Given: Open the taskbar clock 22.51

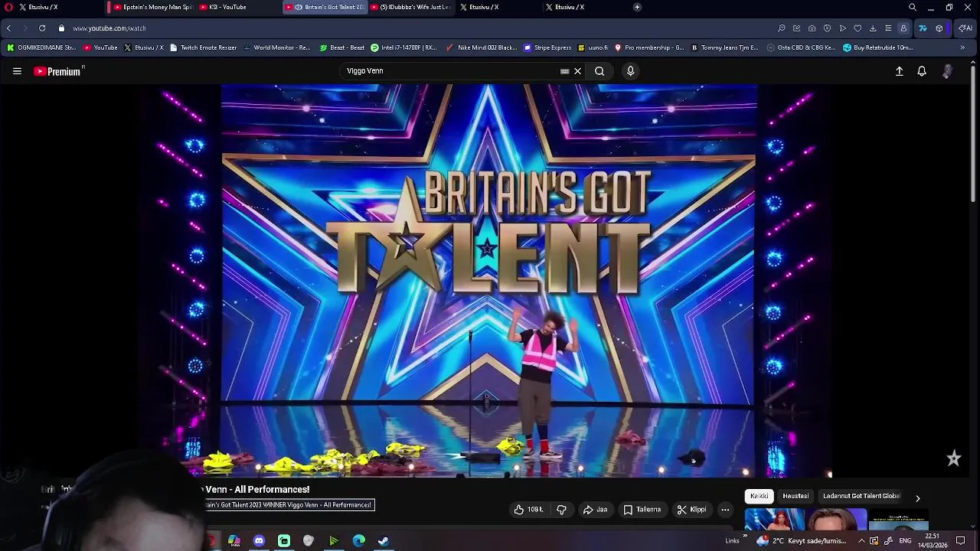Looking at the screenshot, I should (x=933, y=541).
